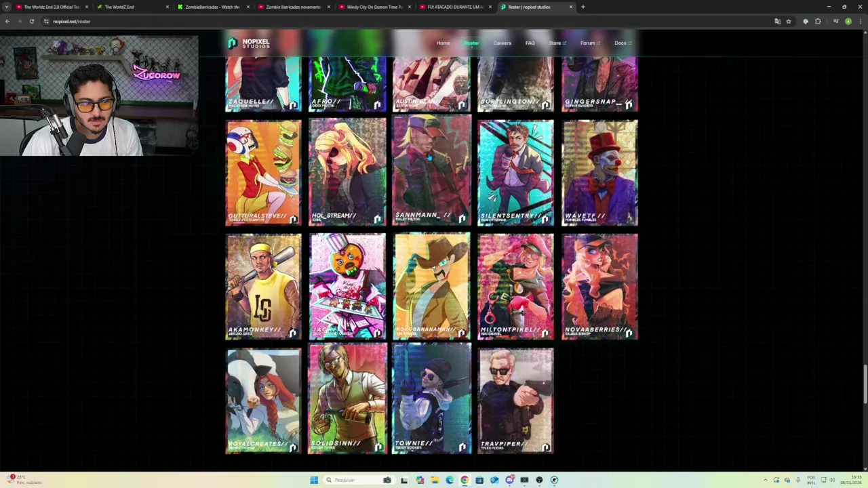Open the WaveTF roster card
This screenshot has height=488, width=868.
[x=599, y=173]
